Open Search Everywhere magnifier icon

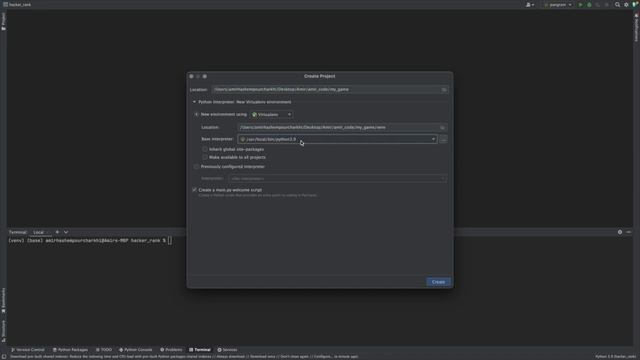point(617,5)
